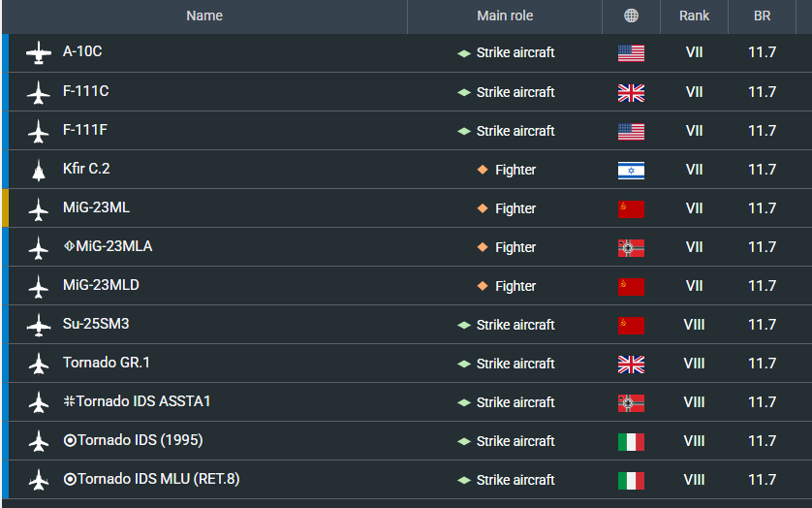
Task: Click the Italian flag for Tornado IDS (1995)
Action: point(631,441)
